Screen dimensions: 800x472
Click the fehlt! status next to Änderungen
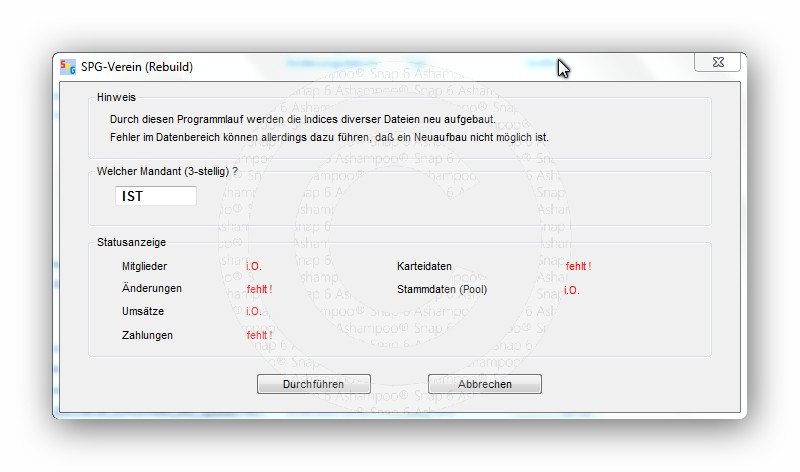[259, 289]
